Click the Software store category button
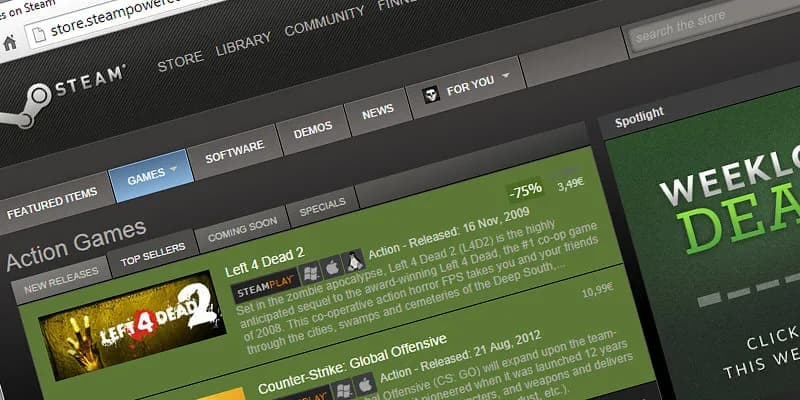 234,152
